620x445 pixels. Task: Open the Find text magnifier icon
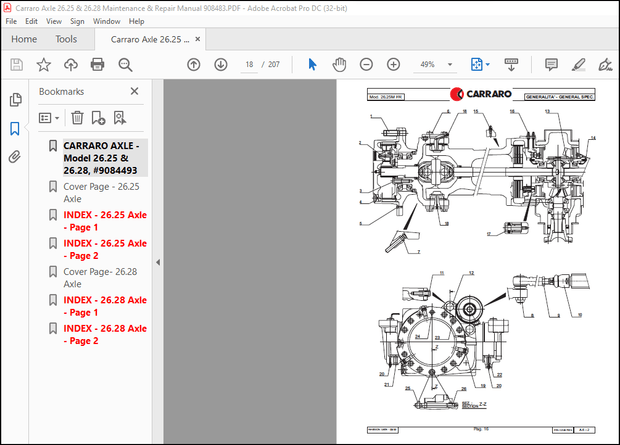coord(125,64)
